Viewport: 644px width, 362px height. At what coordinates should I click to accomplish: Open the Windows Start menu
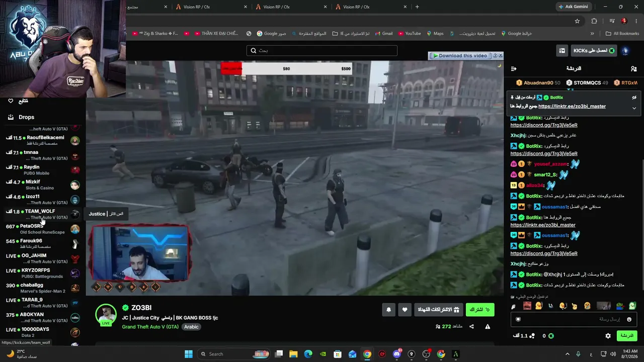(189, 354)
